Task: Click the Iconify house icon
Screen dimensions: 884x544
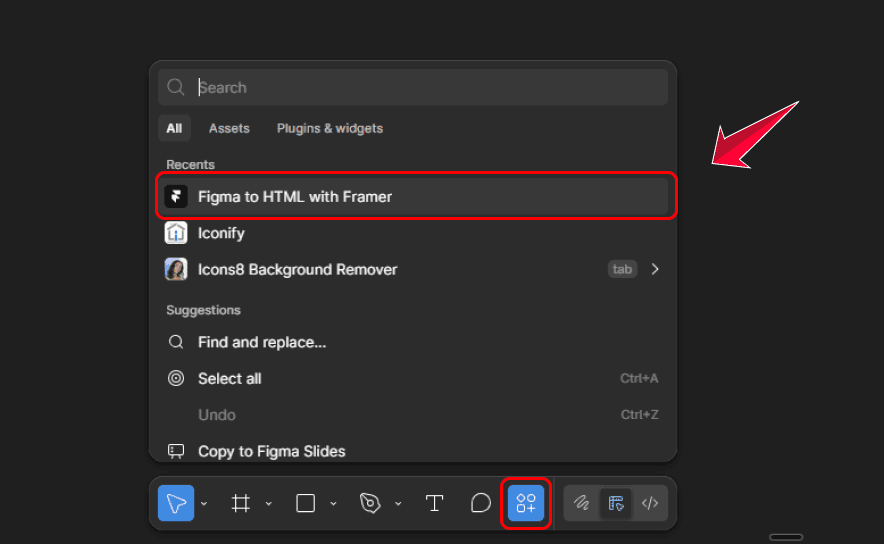Action: (176, 233)
